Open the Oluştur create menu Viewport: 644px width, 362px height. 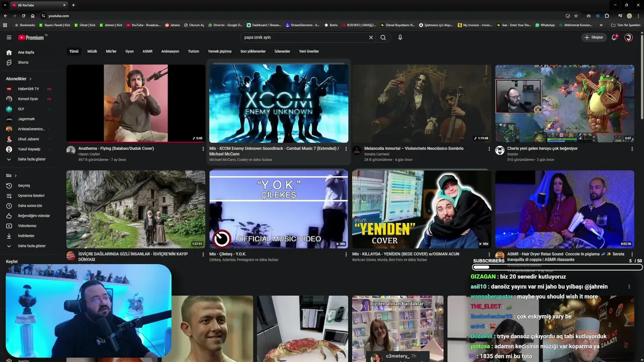(594, 37)
